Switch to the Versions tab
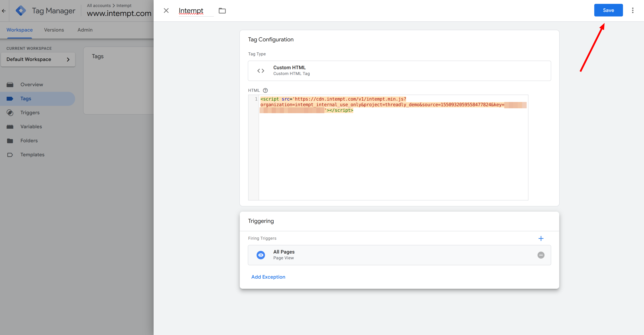 (54, 30)
